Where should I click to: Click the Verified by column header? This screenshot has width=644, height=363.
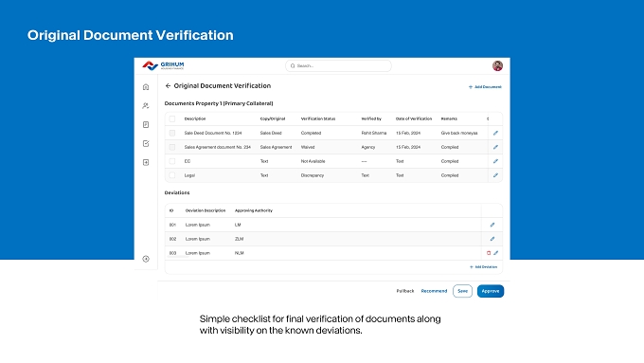coord(371,118)
